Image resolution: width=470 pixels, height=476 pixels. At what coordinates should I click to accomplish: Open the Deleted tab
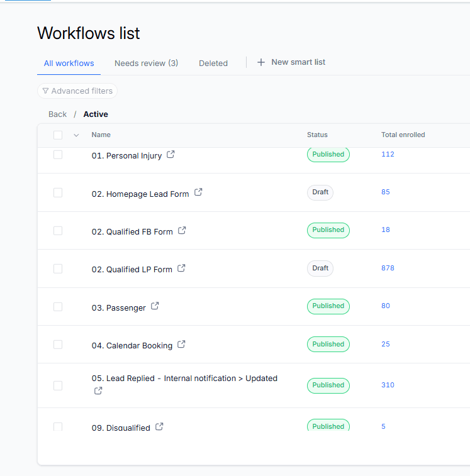213,63
